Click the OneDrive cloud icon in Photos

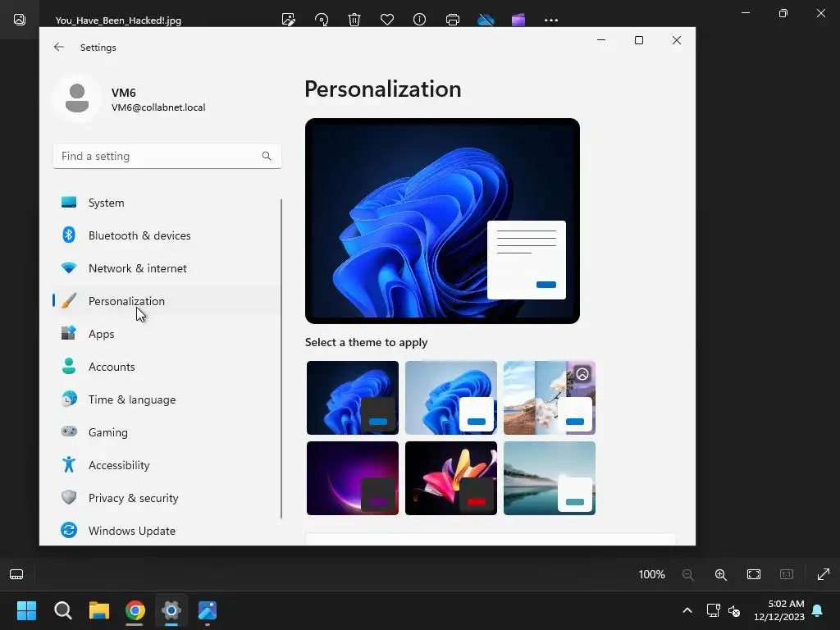486,20
